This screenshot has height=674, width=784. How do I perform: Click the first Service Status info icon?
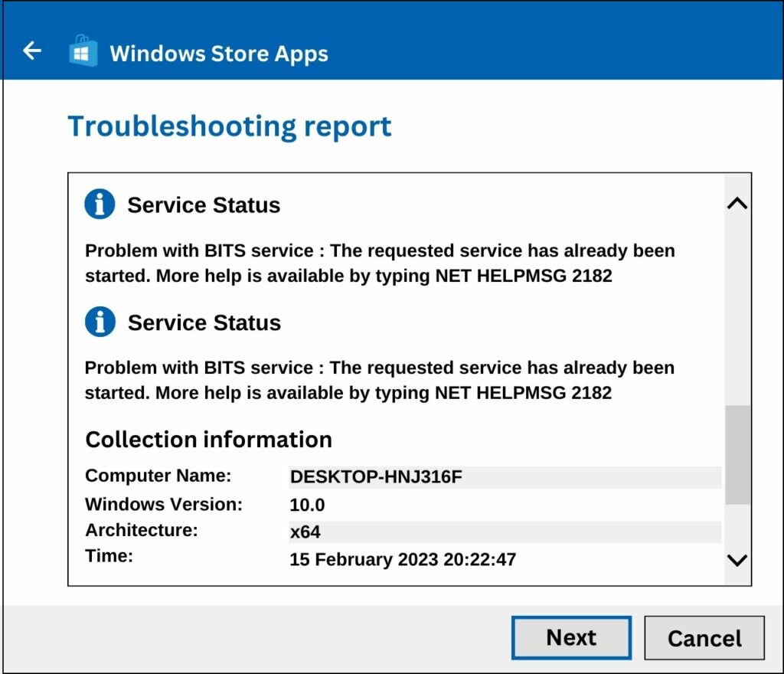[100, 204]
